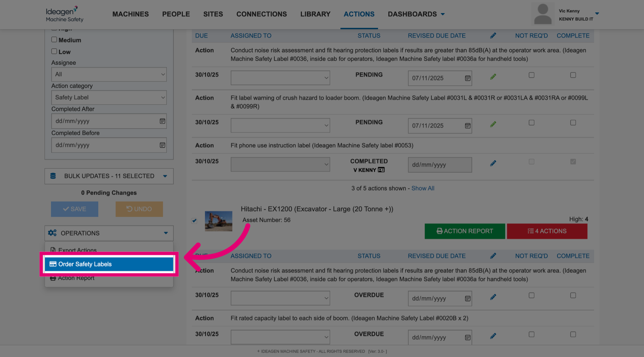Open the calendar icon for the crush hazard revised date

[x=468, y=126]
